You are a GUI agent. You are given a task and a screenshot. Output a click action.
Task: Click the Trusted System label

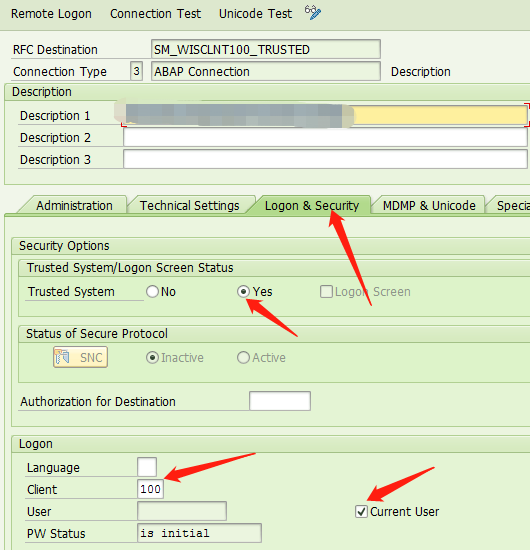click(x=71, y=291)
